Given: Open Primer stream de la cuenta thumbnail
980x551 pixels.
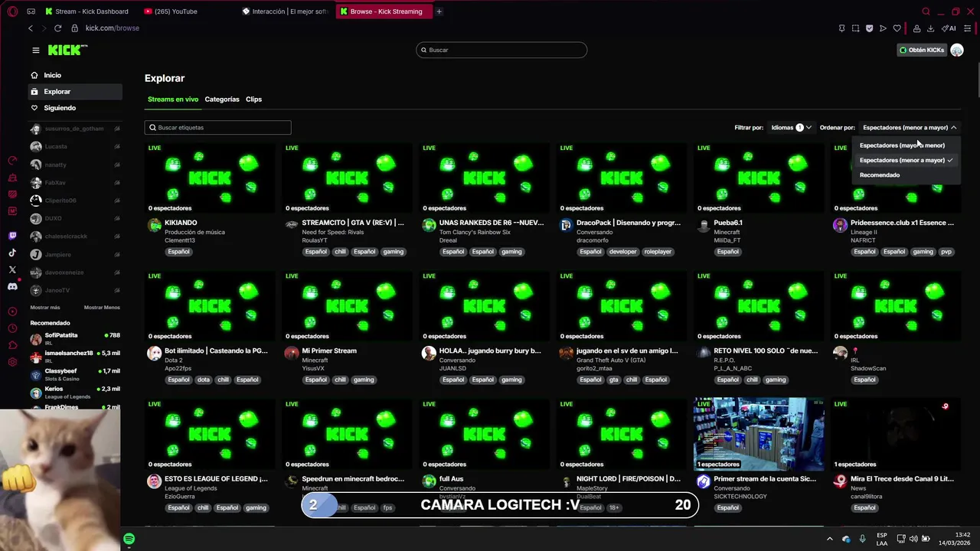Looking at the screenshot, I should pos(759,434).
